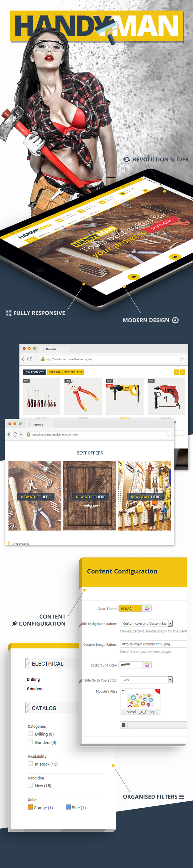Check the In stock (15) availability filter

click(x=30, y=764)
